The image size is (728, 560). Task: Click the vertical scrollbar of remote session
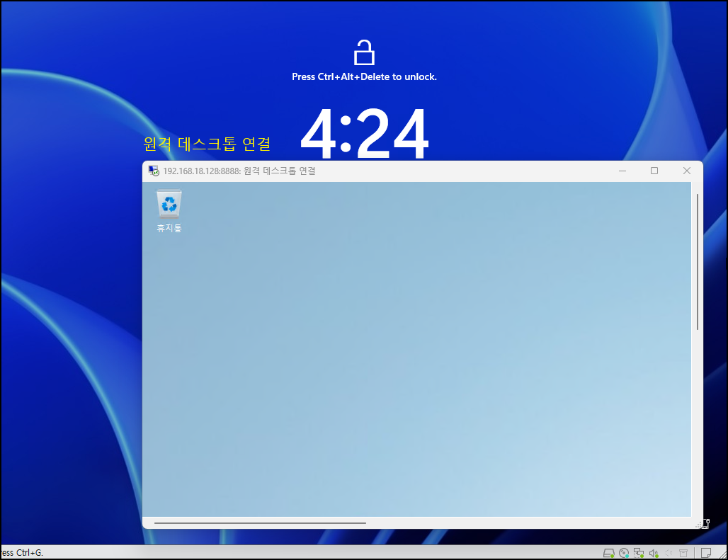pyautogui.click(x=698, y=262)
